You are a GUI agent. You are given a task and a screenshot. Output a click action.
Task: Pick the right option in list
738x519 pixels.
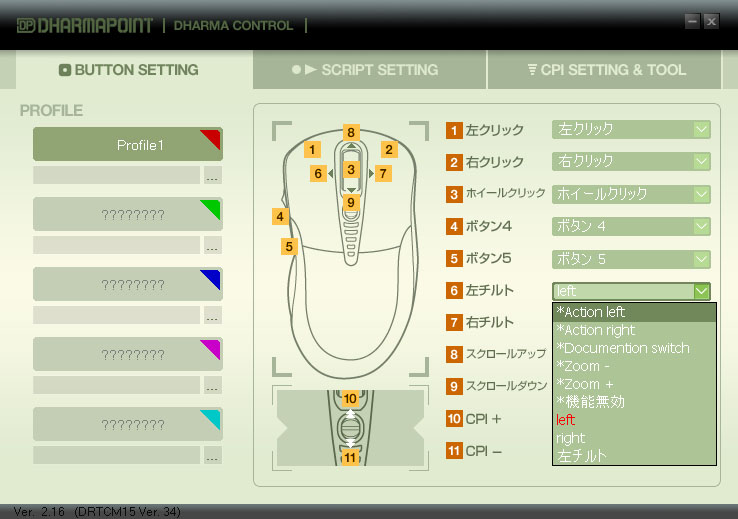coord(634,438)
